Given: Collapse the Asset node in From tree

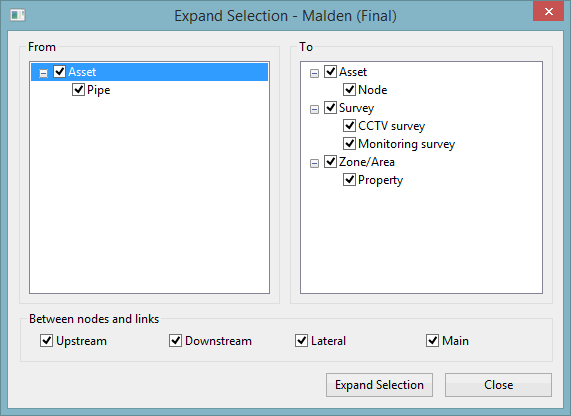Looking at the screenshot, I should (43, 73).
